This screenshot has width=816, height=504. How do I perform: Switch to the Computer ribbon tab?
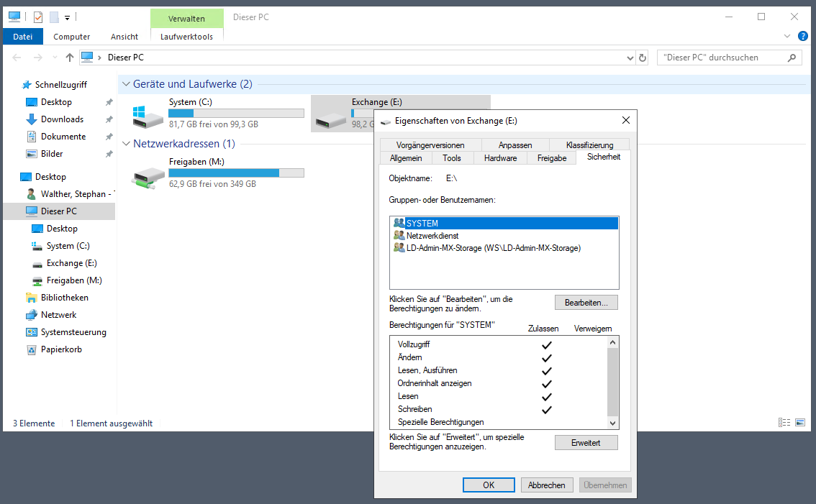coord(71,37)
